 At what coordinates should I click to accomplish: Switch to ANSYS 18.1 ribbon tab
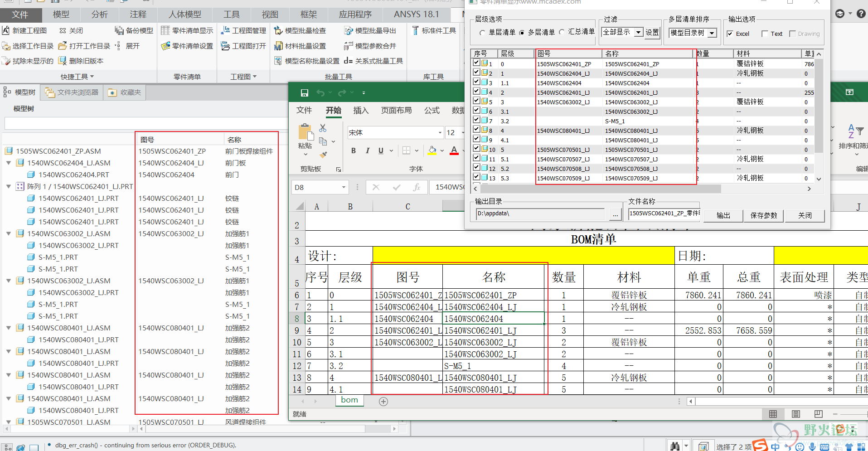click(x=416, y=15)
